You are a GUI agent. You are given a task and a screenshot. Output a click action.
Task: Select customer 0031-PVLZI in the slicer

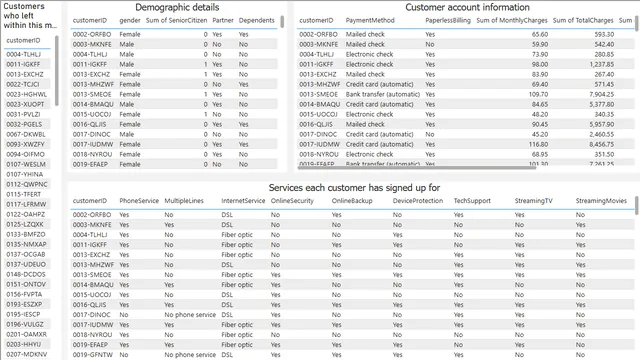(27, 114)
